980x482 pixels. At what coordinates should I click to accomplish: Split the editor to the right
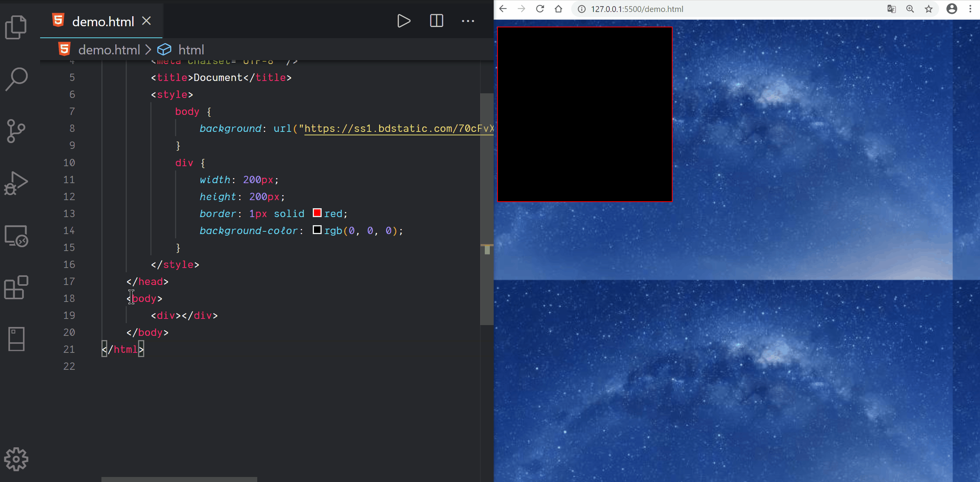point(436,21)
